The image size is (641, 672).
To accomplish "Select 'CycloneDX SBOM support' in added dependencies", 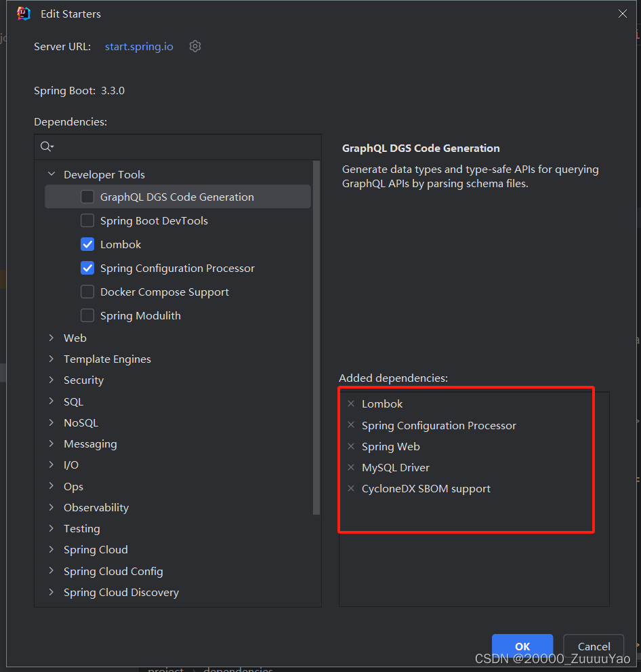I will point(426,488).
